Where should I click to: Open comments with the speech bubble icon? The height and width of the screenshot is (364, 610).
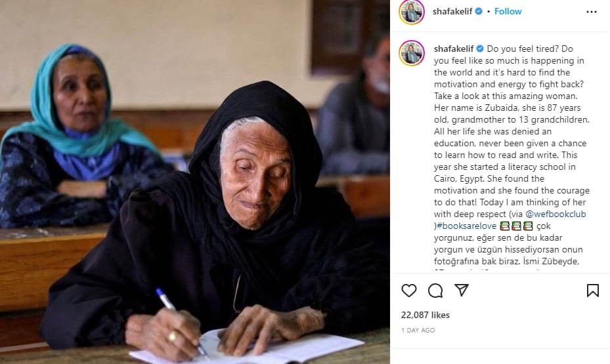coord(435,290)
